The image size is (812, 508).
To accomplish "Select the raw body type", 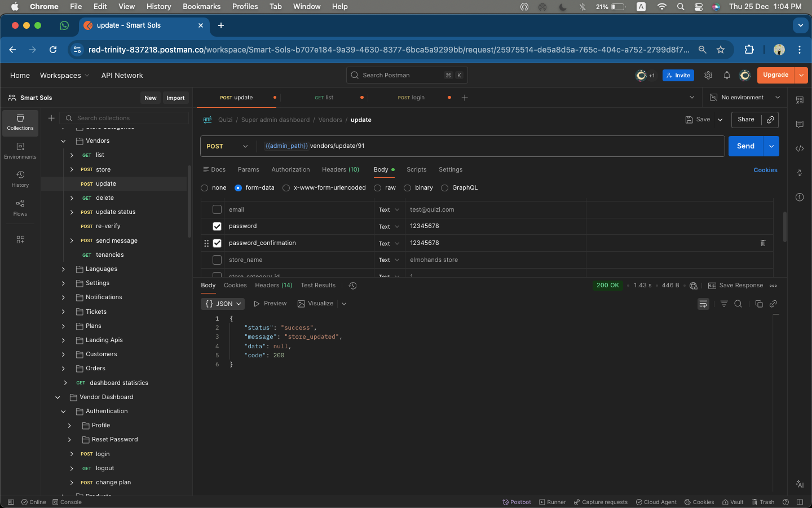I will pyautogui.click(x=378, y=188).
